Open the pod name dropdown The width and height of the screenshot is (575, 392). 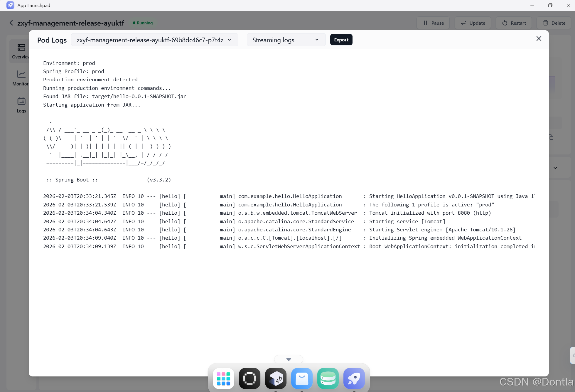point(154,40)
